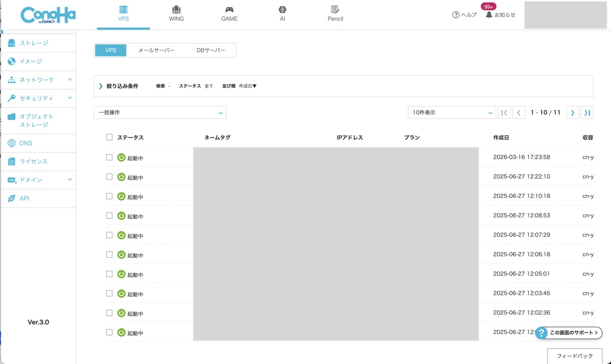Click the ConoHa logo
Image resolution: width=611 pixels, height=364 pixels.
click(x=48, y=15)
